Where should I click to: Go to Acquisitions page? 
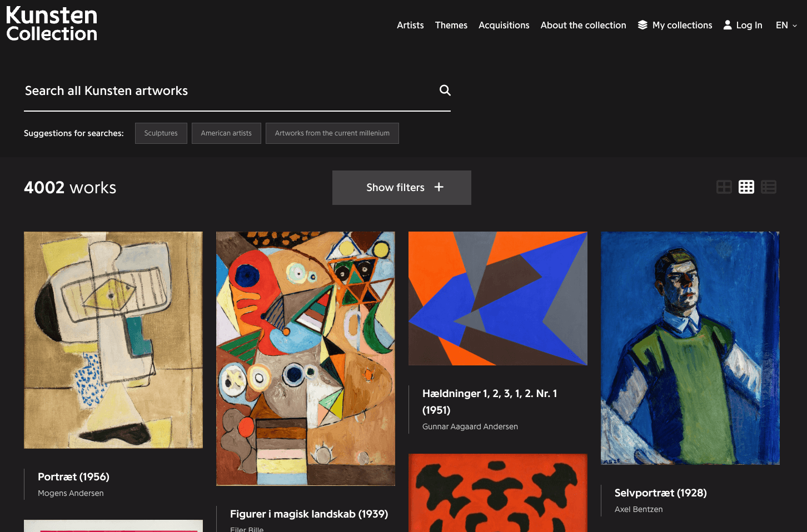pyautogui.click(x=504, y=25)
